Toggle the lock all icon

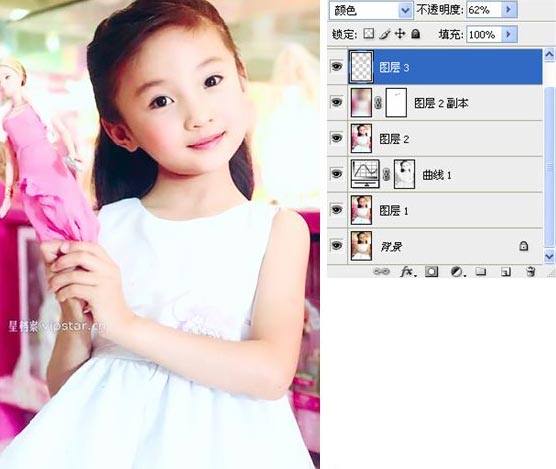[416, 34]
